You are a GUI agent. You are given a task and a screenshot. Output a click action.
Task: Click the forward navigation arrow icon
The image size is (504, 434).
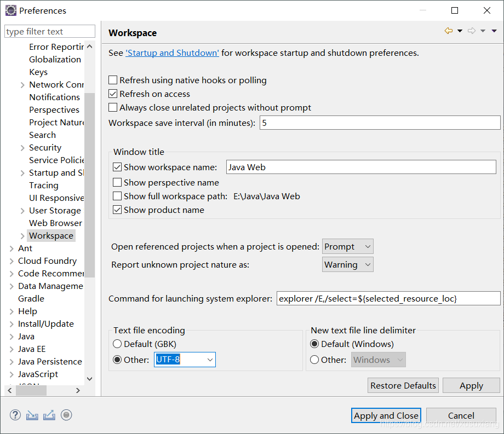472,31
